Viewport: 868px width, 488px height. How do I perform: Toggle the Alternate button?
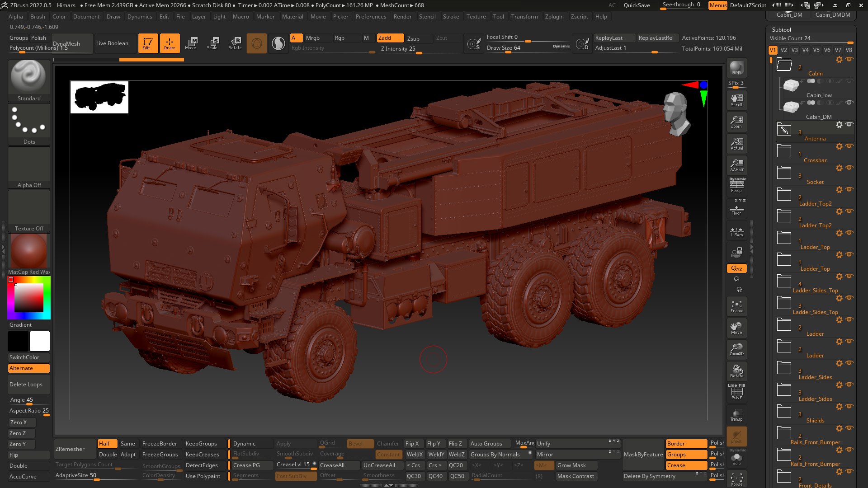[29, 368]
